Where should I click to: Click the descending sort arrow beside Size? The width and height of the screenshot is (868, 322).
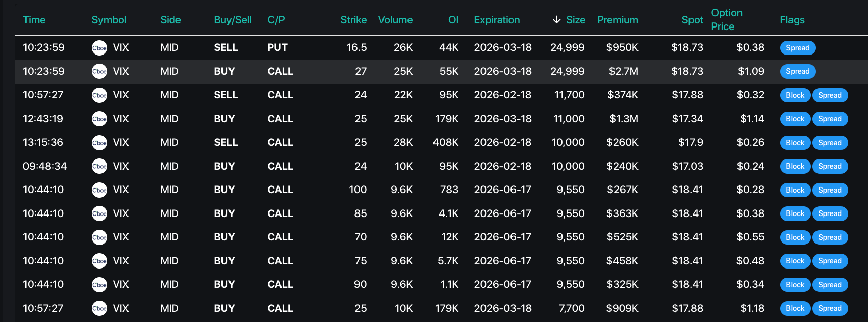coord(556,20)
